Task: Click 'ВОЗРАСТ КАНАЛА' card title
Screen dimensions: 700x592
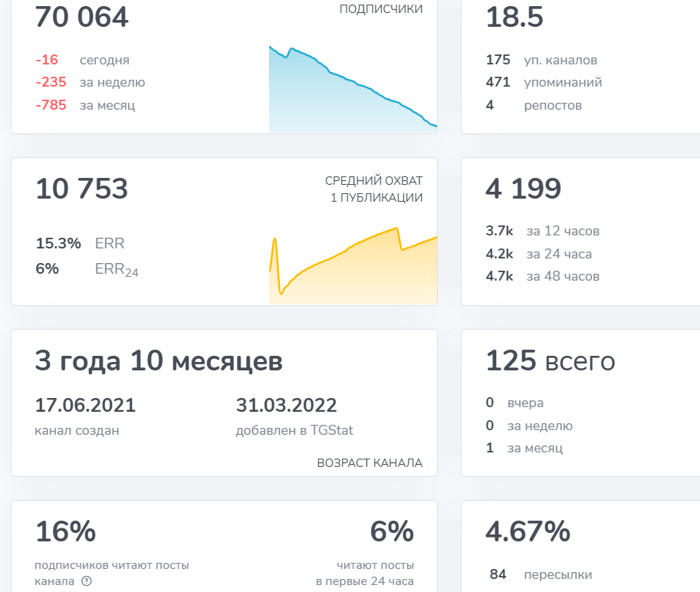Action: [370, 463]
